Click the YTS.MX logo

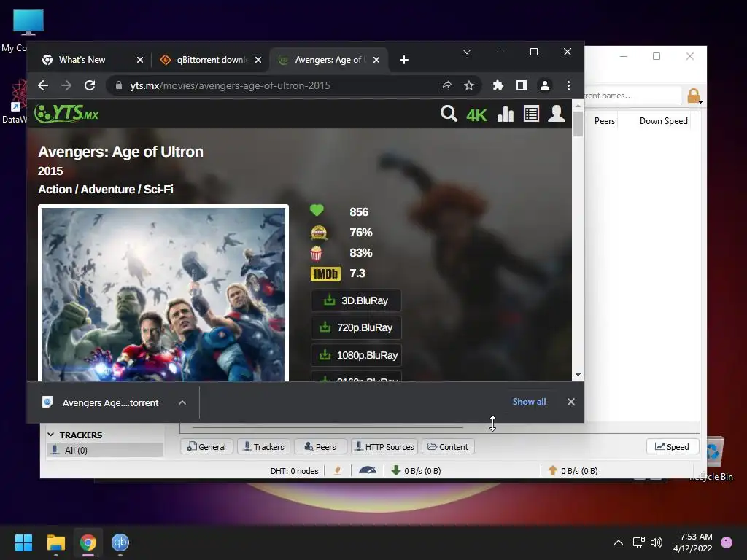pos(66,113)
